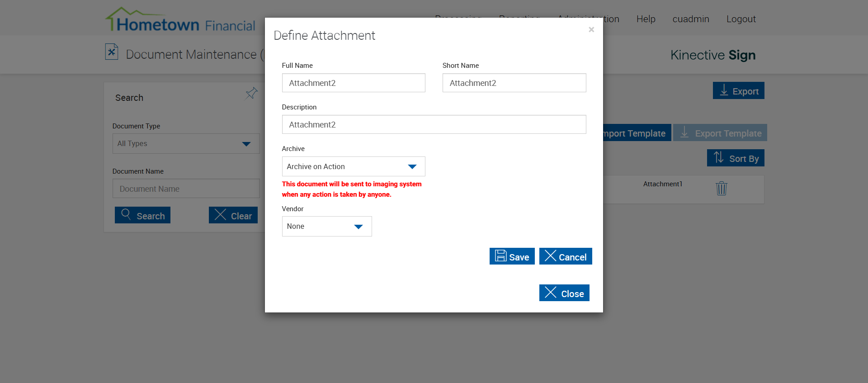
Task: Click into the Description field
Action: [x=434, y=125]
